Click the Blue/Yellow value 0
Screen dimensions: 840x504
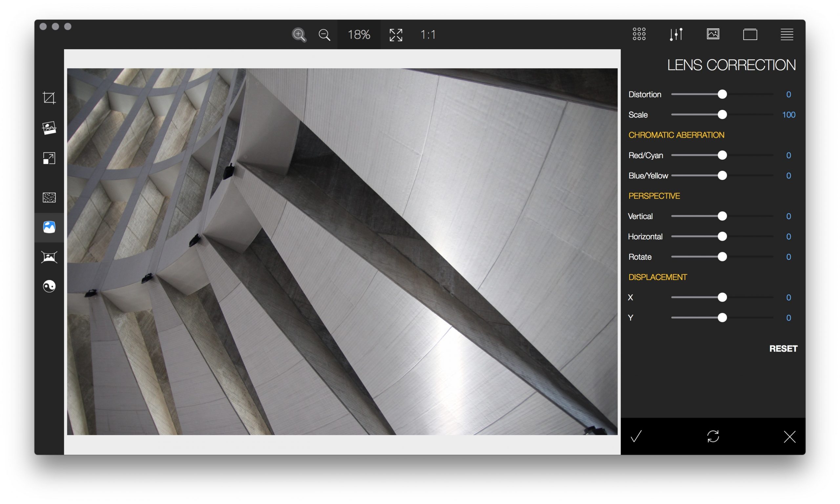788,176
